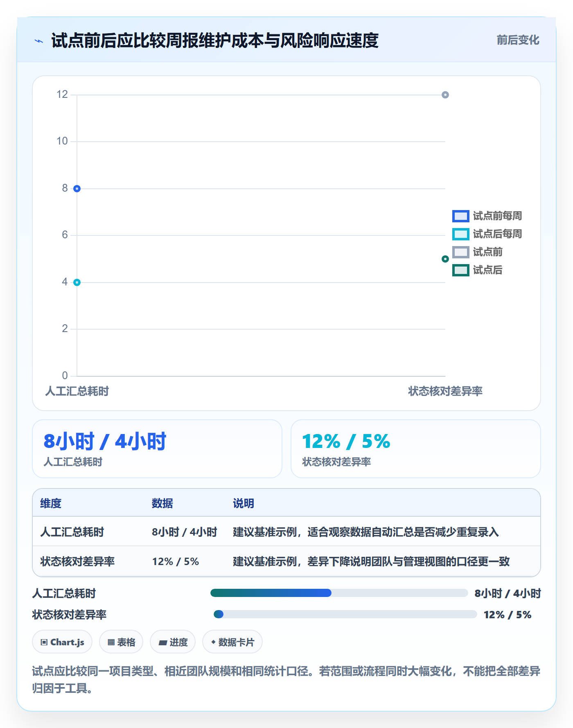Click the 人工汇总耗时 progress bar
This screenshot has width=573, height=728.
[339, 593]
